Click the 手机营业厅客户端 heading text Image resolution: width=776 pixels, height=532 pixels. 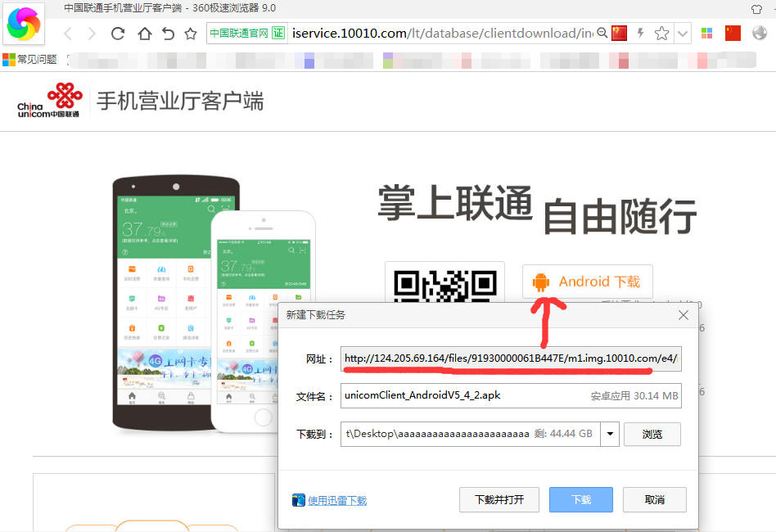point(180,101)
